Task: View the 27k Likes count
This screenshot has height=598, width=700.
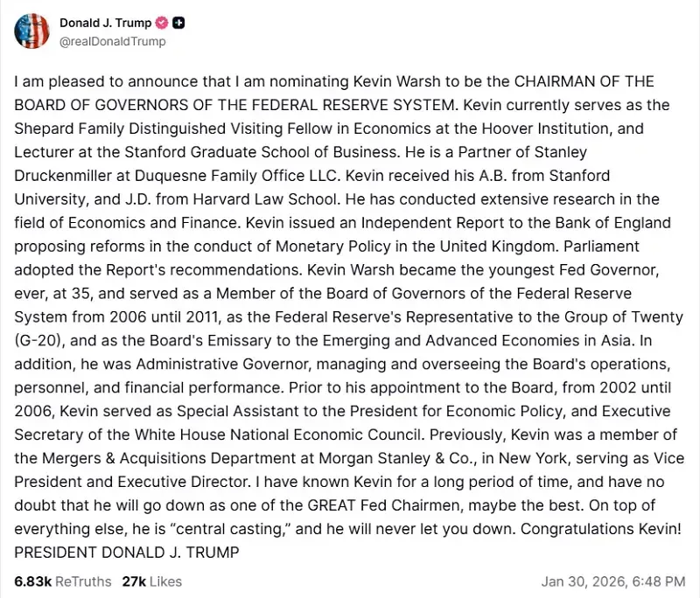Action: pos(151,581)
